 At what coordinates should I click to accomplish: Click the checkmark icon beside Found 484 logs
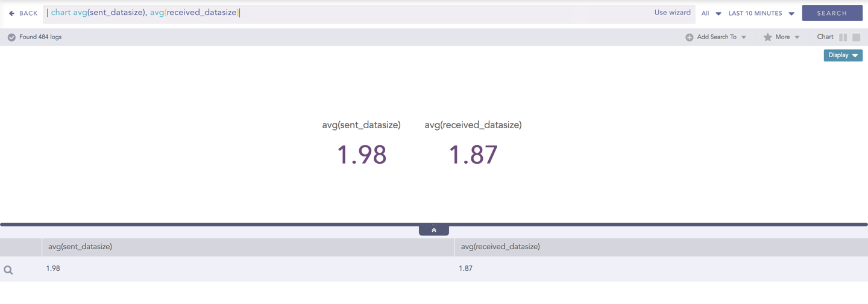point(11,37)
